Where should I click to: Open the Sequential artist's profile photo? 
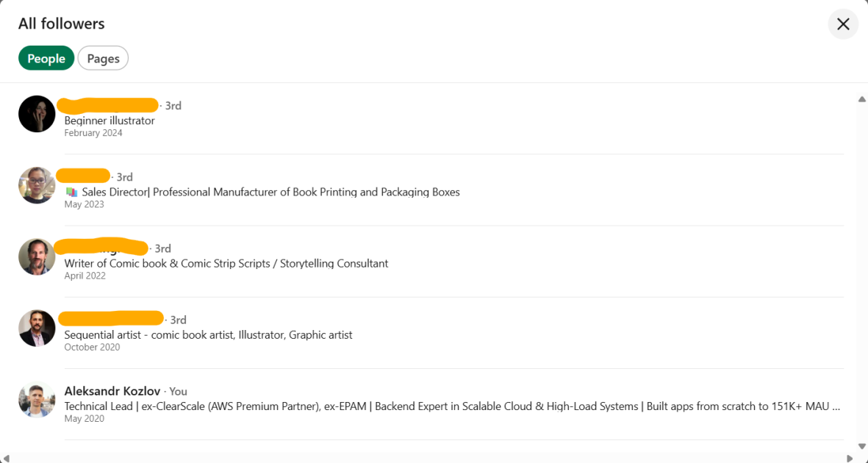coord(37,328)
